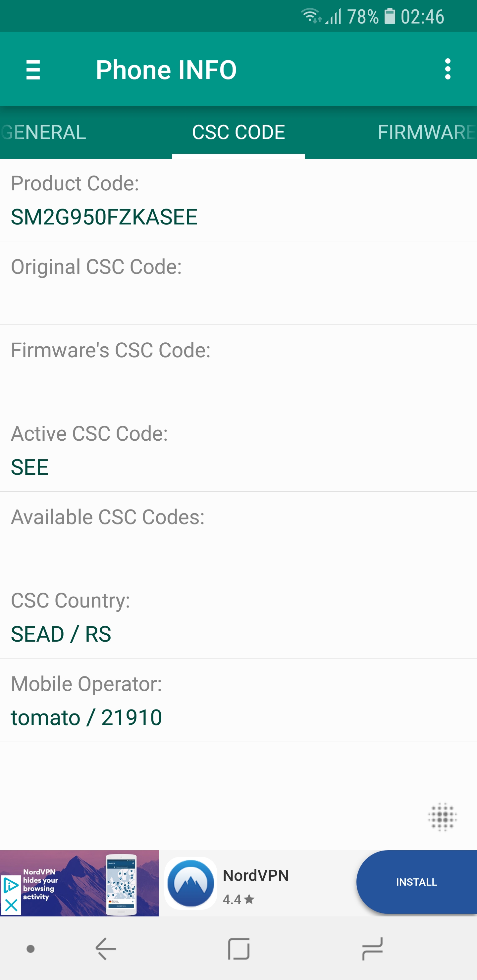
Task: Switch to the FIRMWARE tab
Action: point(426,132)
